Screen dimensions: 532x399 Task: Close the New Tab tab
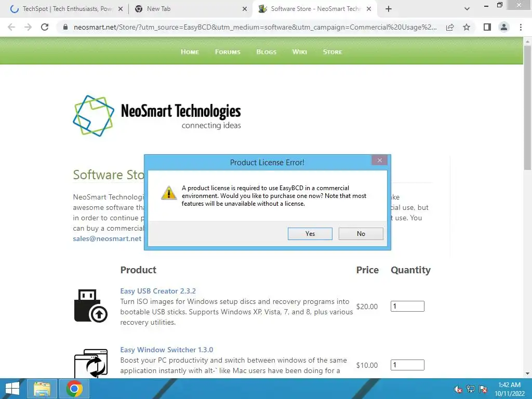(245, 9)
